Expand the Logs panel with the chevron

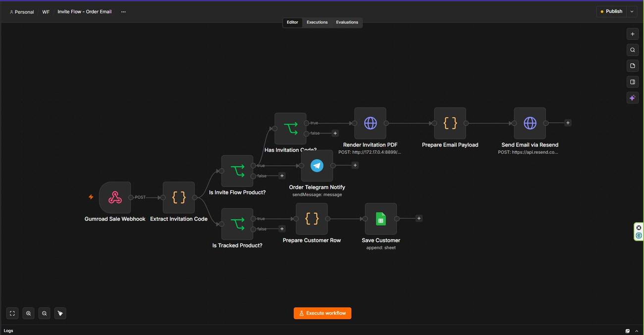637,331
